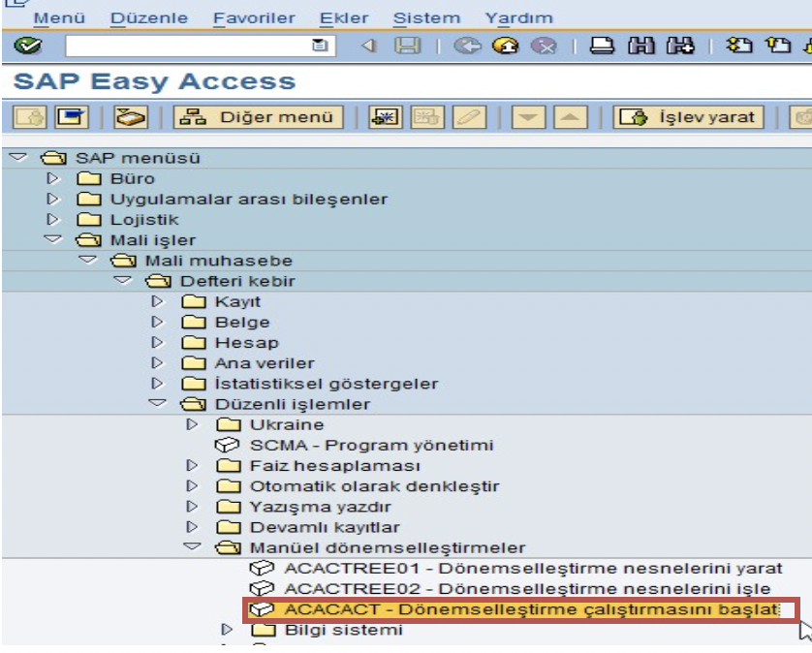Collapse the Manüel dönemselleştirmeler folder

pyautogui.click(x=192, y=546)
